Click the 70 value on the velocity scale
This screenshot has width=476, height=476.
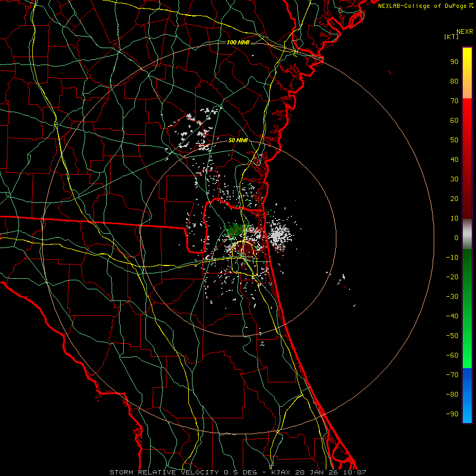pos(454,101)
